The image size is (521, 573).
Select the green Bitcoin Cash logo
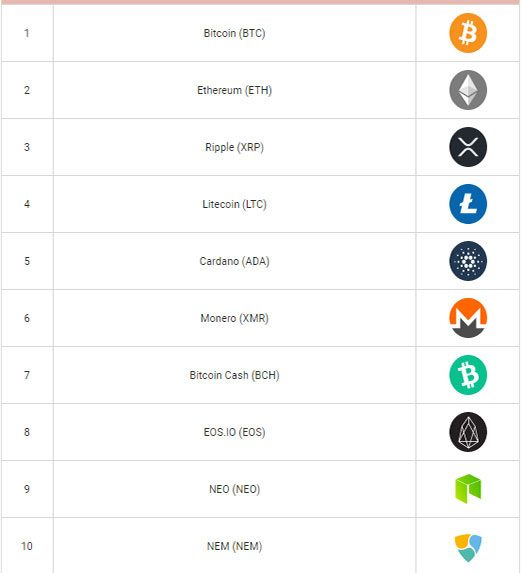468,375
